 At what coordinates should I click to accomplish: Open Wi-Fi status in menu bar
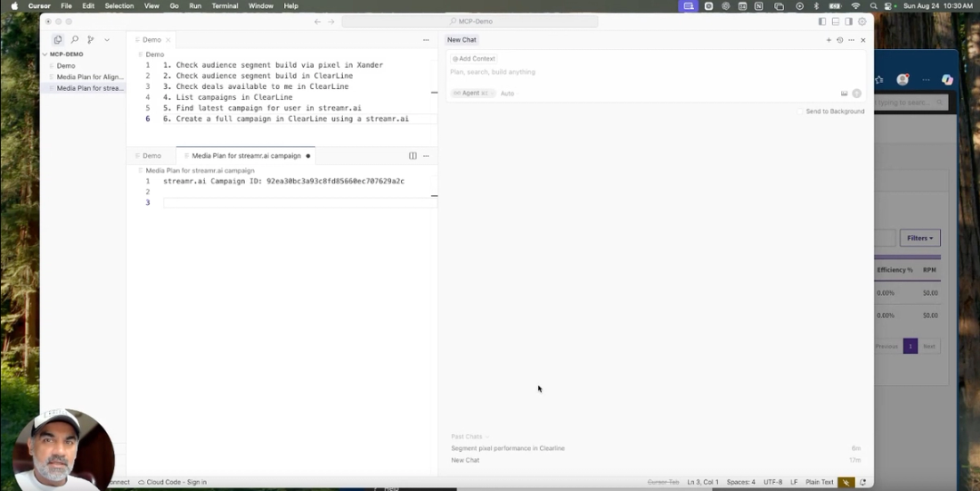(856, 5)
